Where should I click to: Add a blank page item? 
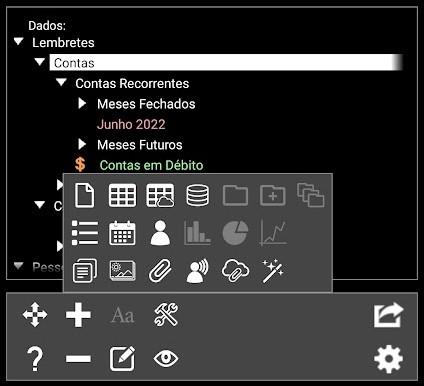point(84,195)
